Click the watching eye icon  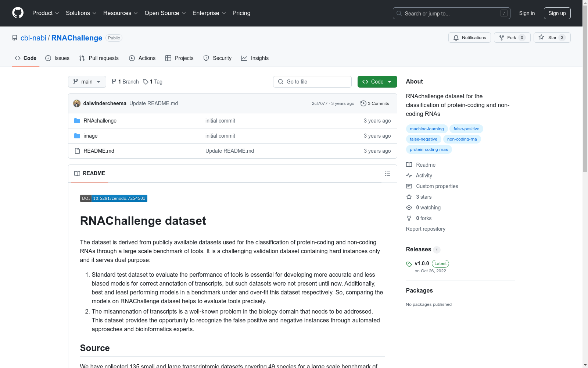click(x=409, y=208)
